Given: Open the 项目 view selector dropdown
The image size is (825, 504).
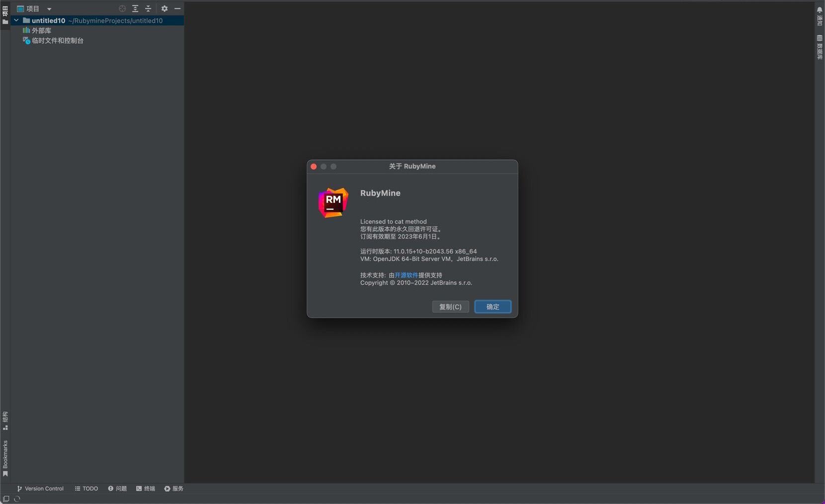Looking at the screenshot, I should pos(34,8).
